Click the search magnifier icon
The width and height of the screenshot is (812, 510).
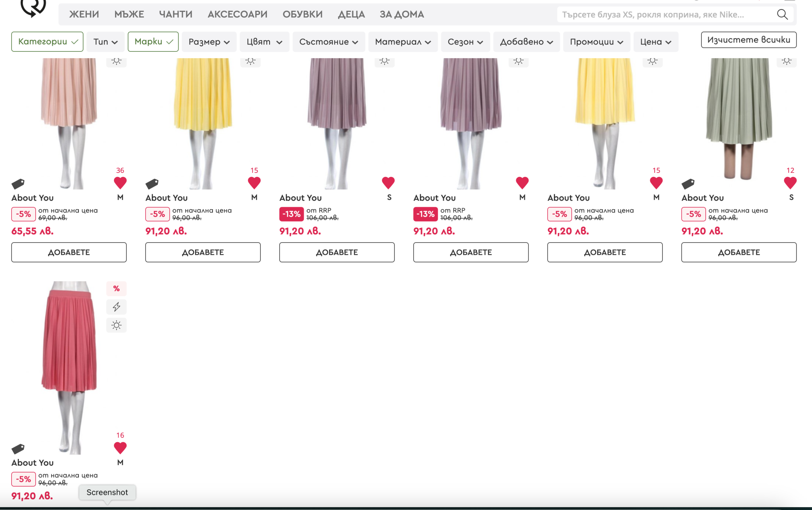tap(782, 15)
